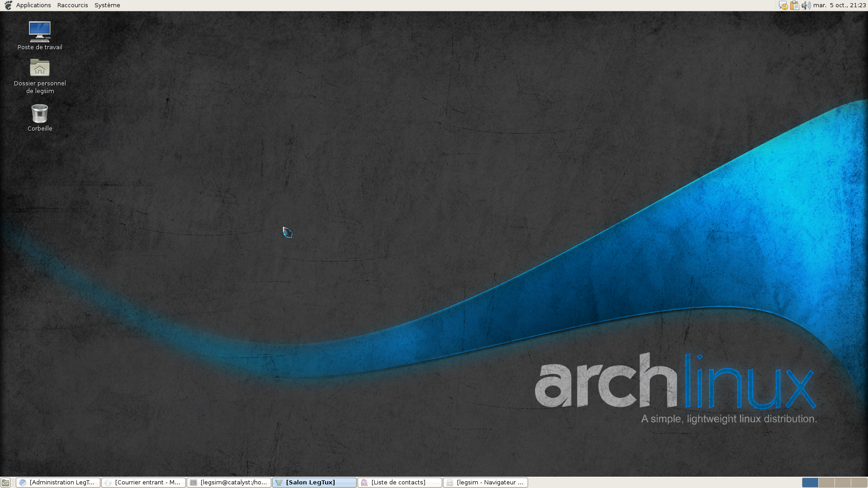Click the GNOME foot logo in top panel
The width and height of the screenshot is (868, 488).
click(8, 5)
